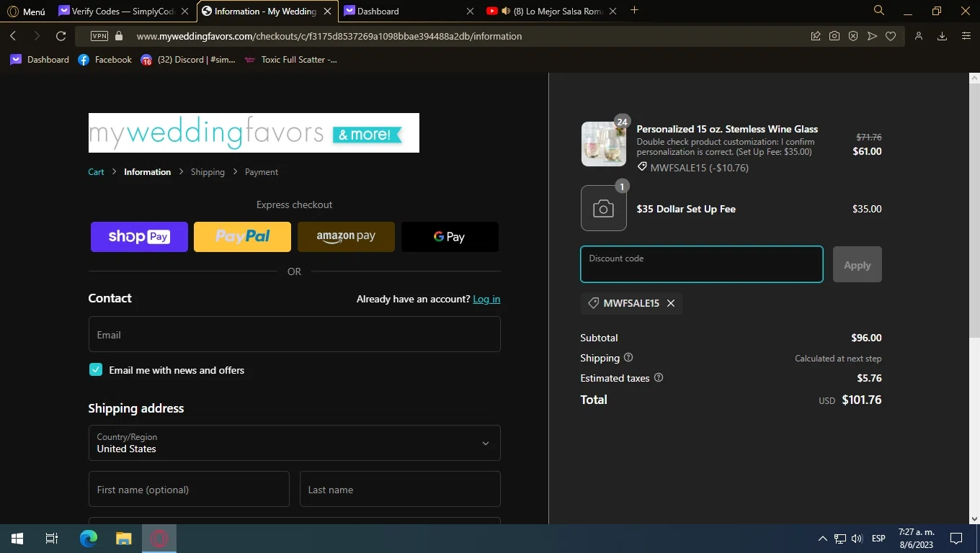Switch to Verify Codes SimplyCodes tab
980x553 pixels.
pyautogui.click(x=124, y=12)
